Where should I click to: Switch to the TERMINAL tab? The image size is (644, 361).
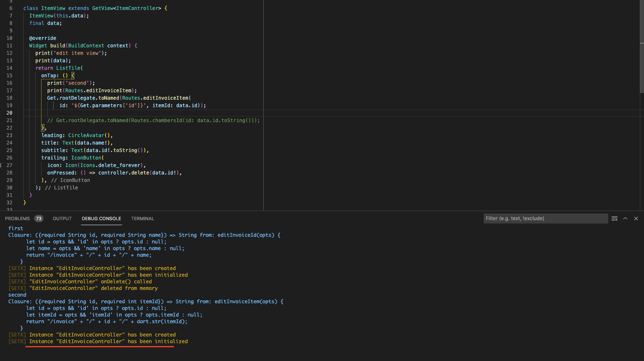click(142, 219)
